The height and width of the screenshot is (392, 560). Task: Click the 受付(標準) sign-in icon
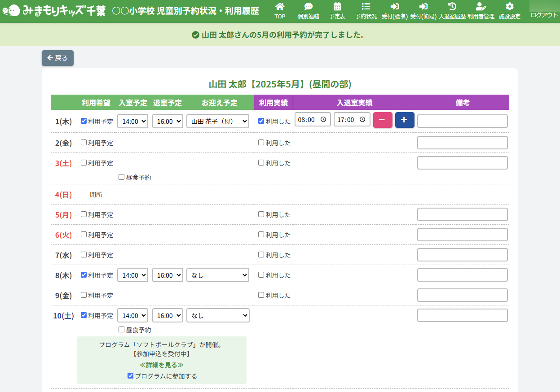394,7
